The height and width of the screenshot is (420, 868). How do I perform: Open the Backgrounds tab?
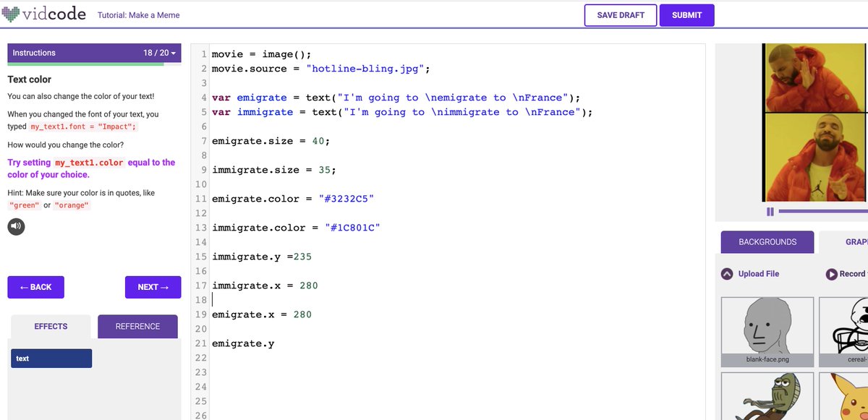click(x=767, y=242)
